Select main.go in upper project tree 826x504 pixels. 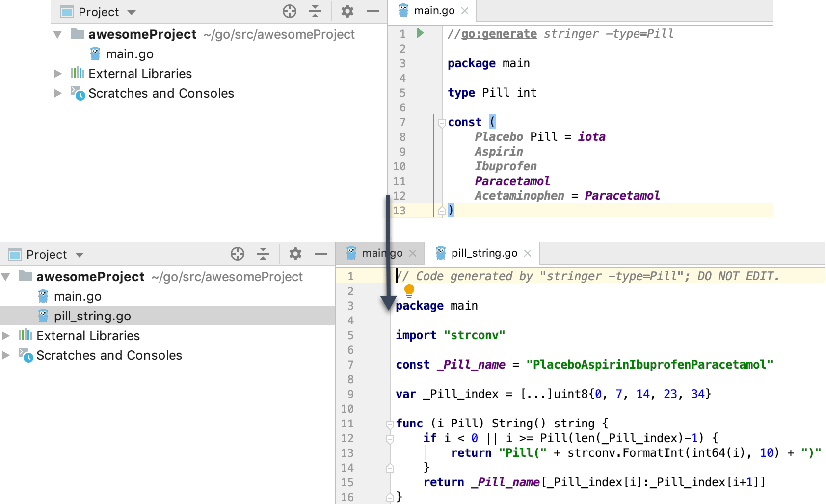point(130,54)
